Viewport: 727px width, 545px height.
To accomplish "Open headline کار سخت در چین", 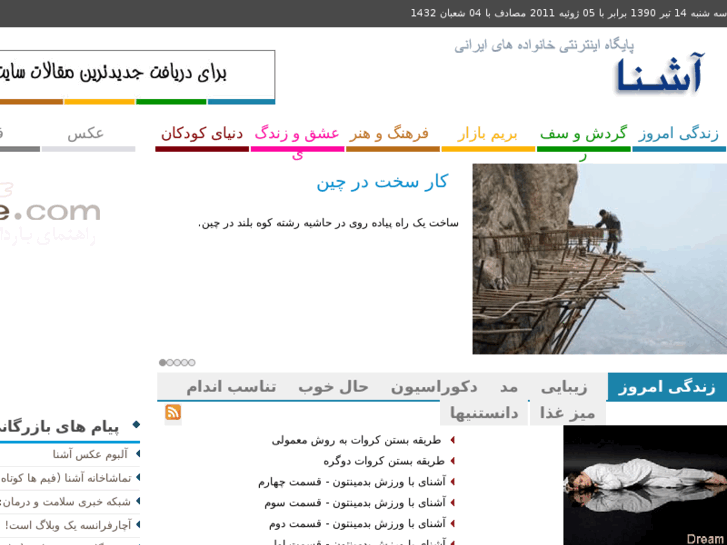I will click(382, 182).
